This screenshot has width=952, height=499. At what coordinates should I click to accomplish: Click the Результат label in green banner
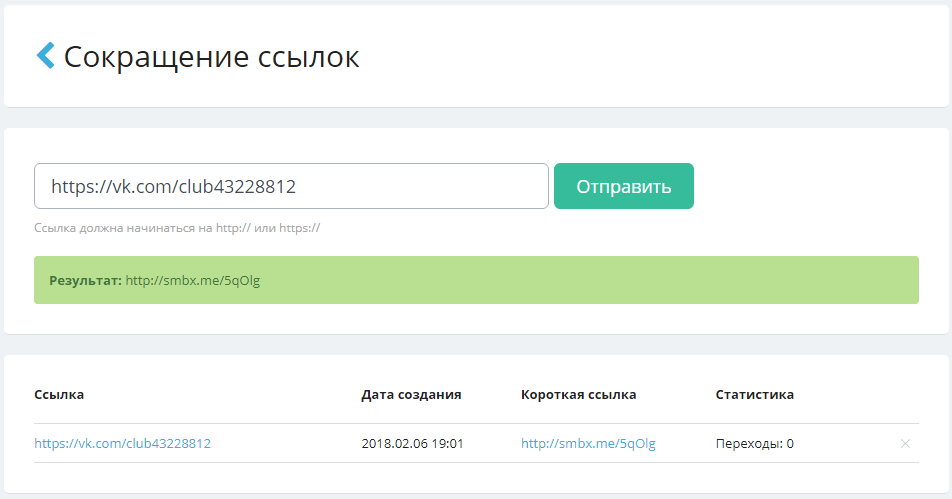[85, 281]
